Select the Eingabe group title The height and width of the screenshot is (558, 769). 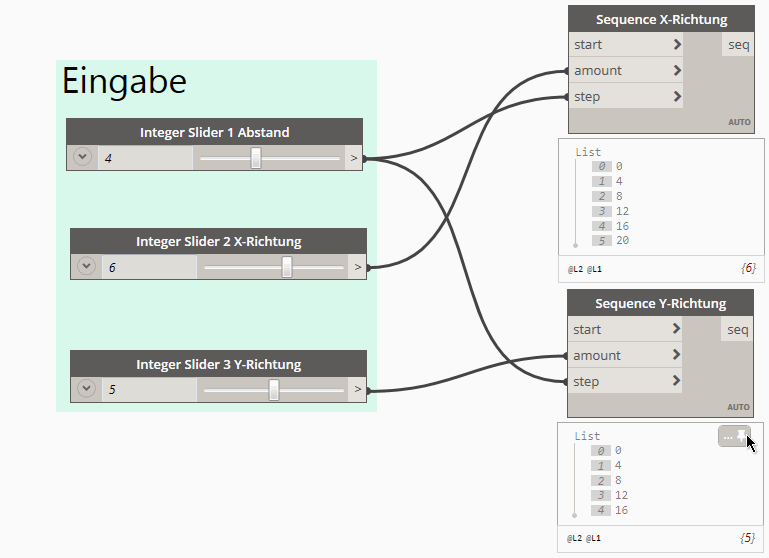[124, 81]
